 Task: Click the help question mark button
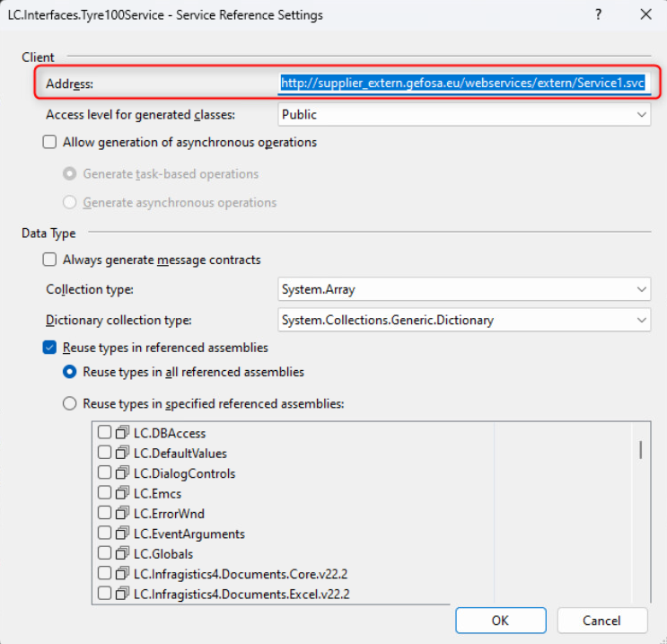pos(599,15)
